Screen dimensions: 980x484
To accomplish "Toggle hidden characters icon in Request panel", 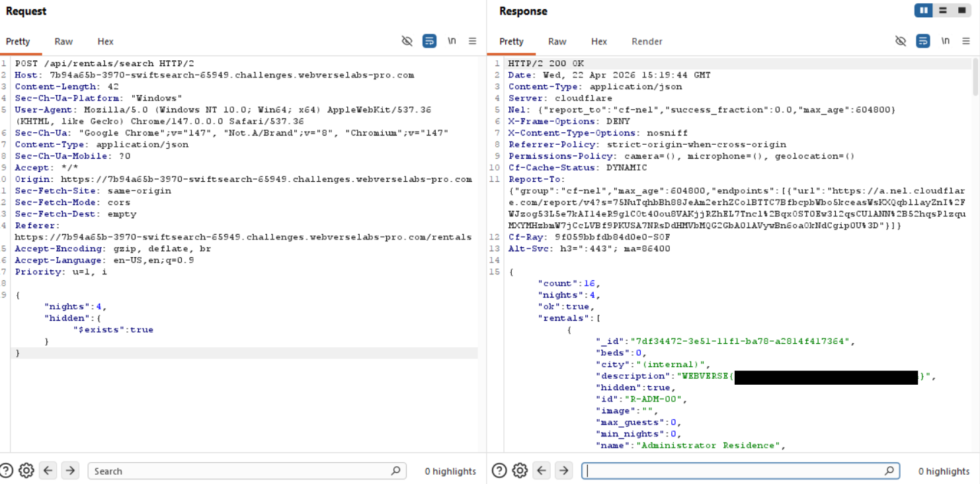I will pos(407,41).
